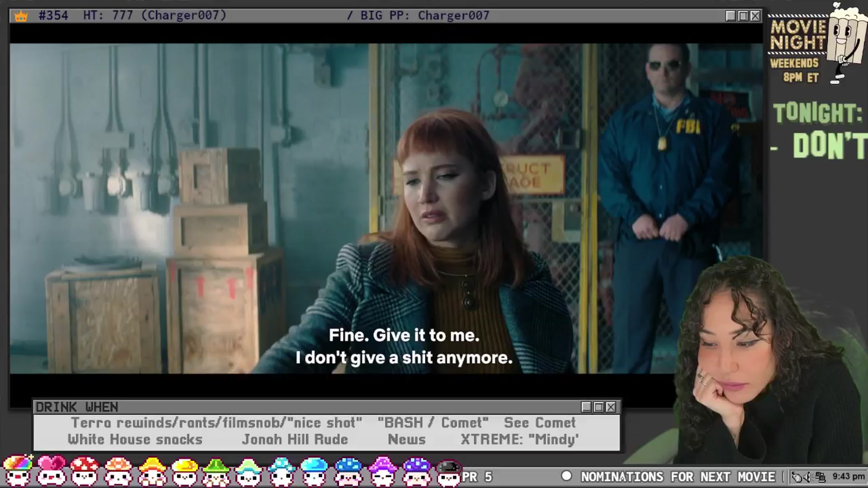Click the rainbow sparkle mushroom in the taskbar

pos(18,471)
